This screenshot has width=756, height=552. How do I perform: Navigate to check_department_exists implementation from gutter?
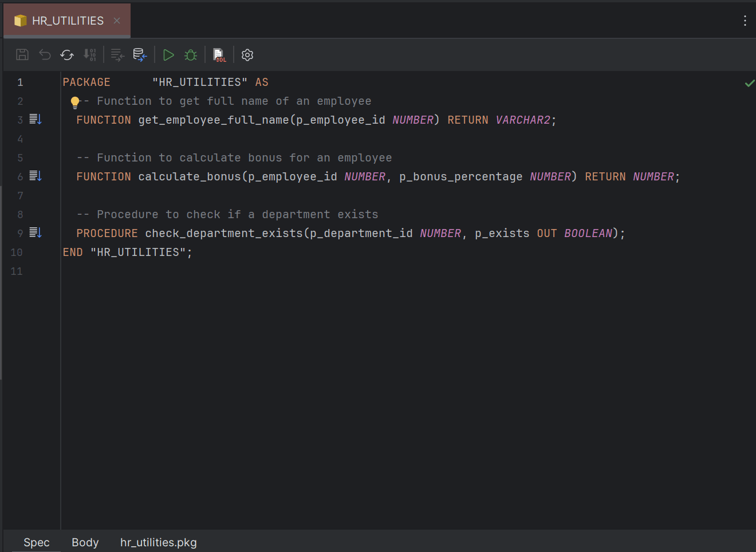pos(34,232)
